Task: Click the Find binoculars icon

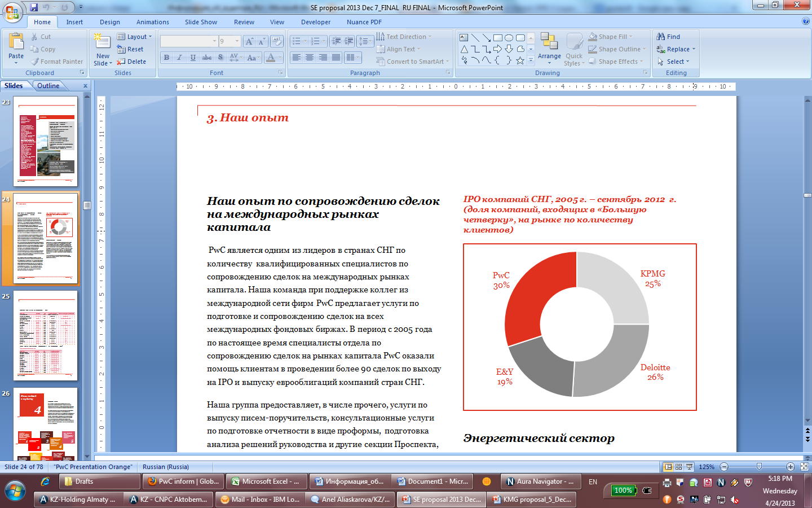Action: [661, 37]
